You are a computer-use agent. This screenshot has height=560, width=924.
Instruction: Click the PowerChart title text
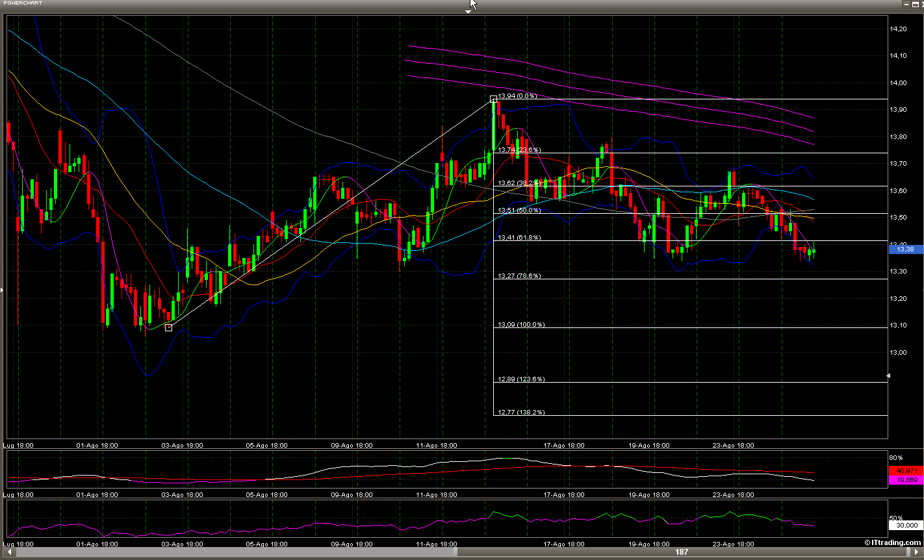23,3
